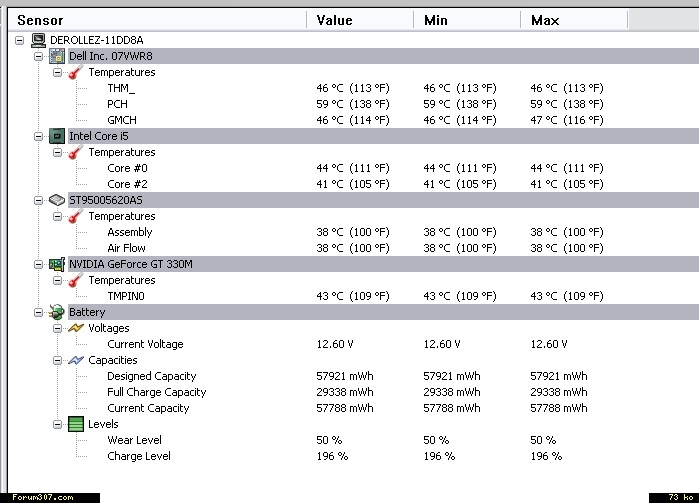Collapse Temperatures under NVIDIA GeForce GT 330M
Screen dimensions: 699x503
(x=57, y=280)
